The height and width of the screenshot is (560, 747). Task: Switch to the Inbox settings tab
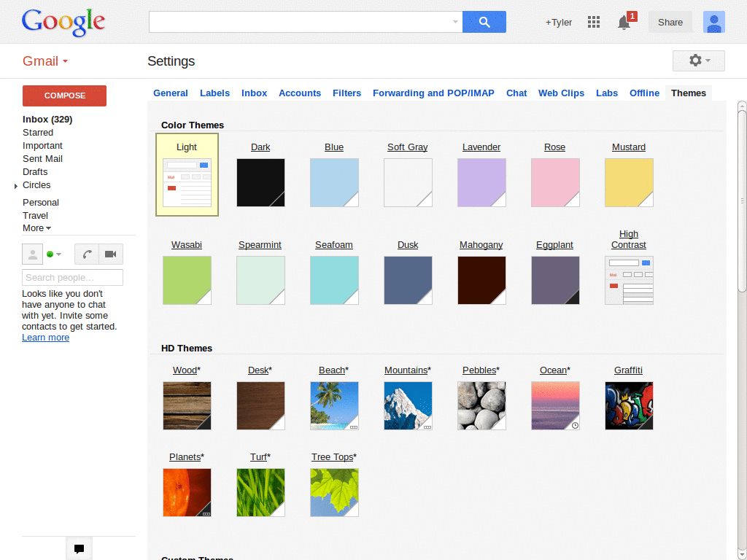click(x=254, y=93)
